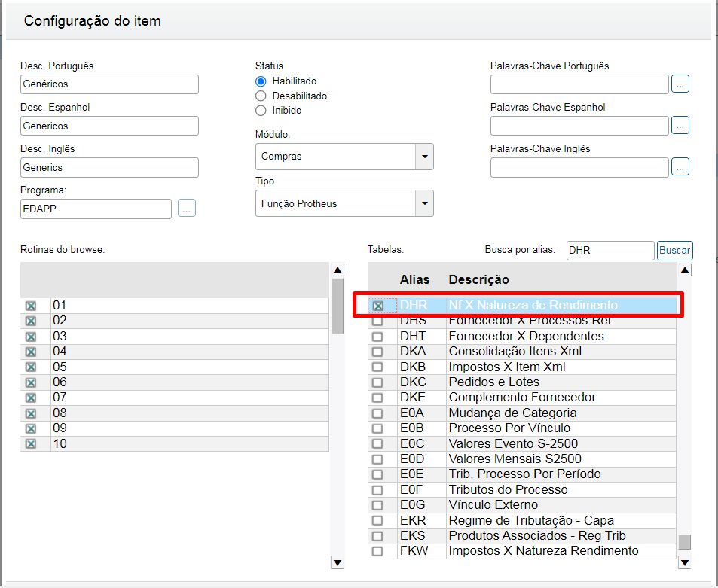Uncheck the DHR table checkbox
Viewport: 718px width, 588px height.
click(378, 306)
